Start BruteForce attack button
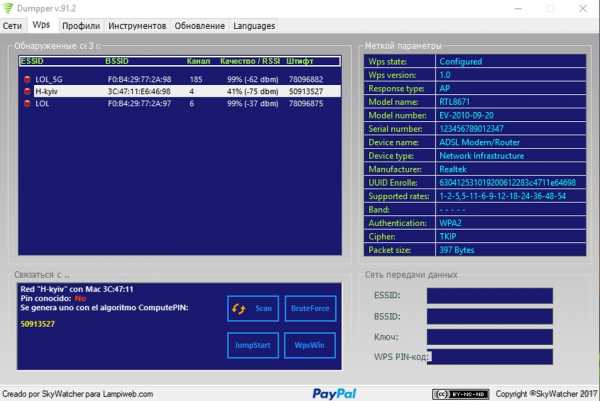The width and height of the screenshot is (600, 401). [x=310, y=308]
